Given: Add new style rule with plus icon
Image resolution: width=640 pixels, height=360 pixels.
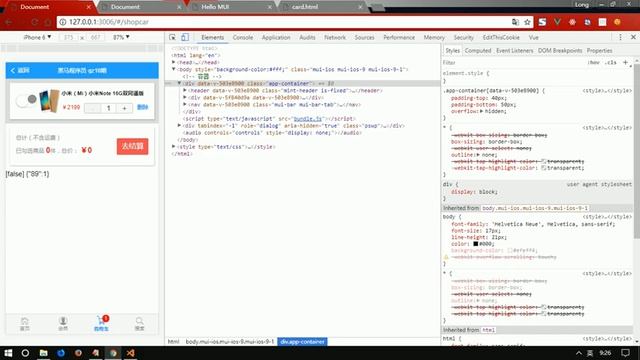Looking at the screenshot, I should point(625,62).
